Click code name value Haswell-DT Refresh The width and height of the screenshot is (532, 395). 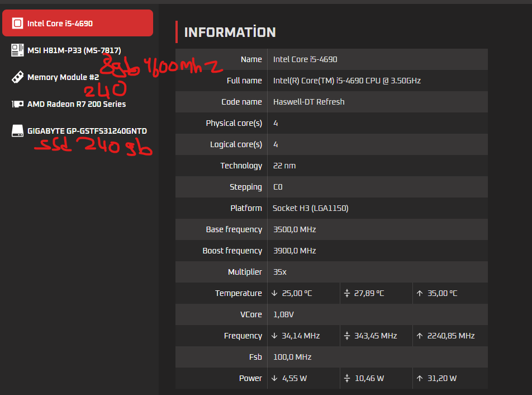(x=308, y=102)
